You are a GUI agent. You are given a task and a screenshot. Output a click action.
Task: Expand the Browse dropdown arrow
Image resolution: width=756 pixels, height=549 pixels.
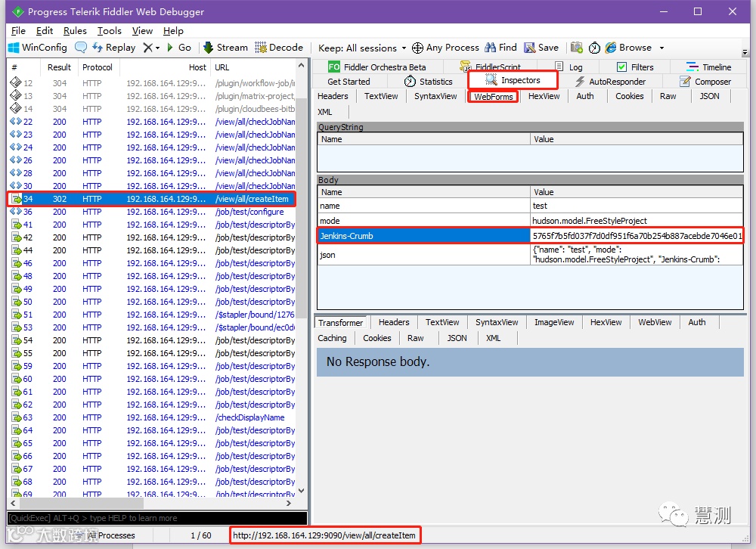click(662, 48)
